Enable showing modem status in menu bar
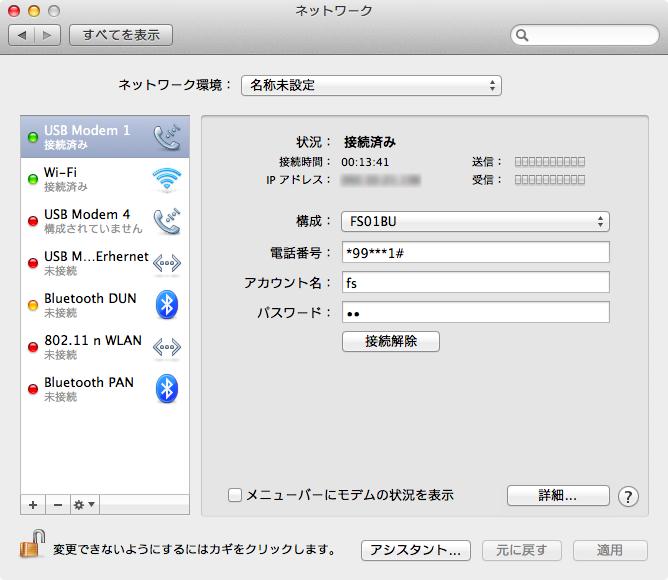The image size is (668, 580). pyautogui.click(x=235, y=495)
